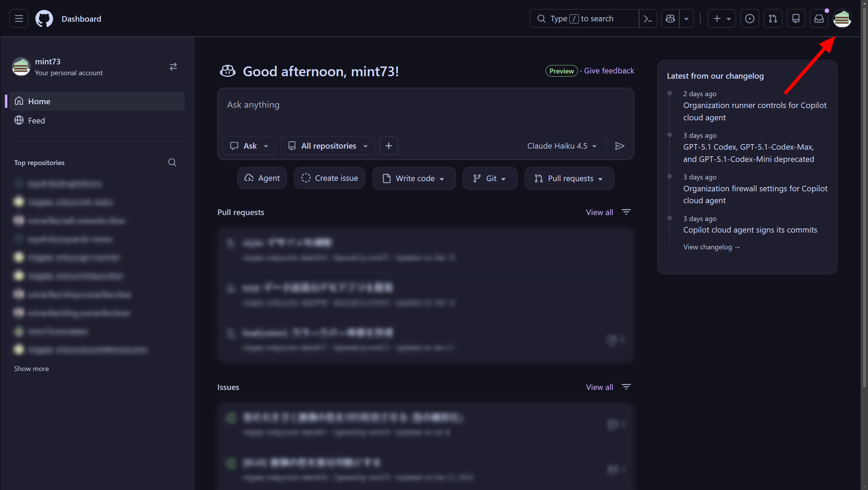The image size is (868, 490).
Task: Click the Give feedback link
Action: 609,71
